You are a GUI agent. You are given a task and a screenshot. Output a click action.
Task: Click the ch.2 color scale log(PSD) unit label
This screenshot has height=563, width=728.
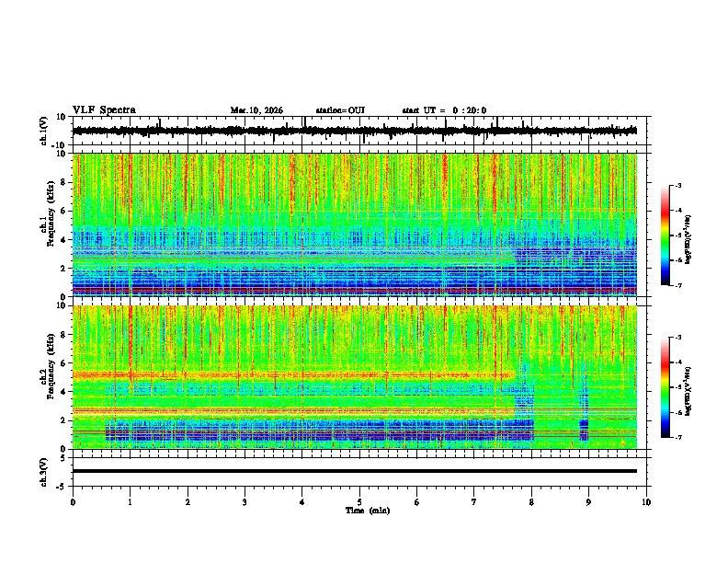pos(688,391)
